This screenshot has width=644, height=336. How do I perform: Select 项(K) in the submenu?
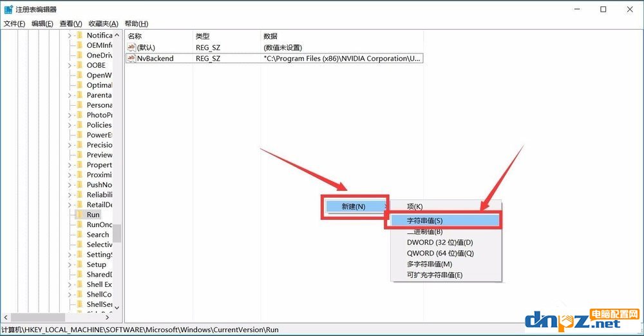coord(414,206)
